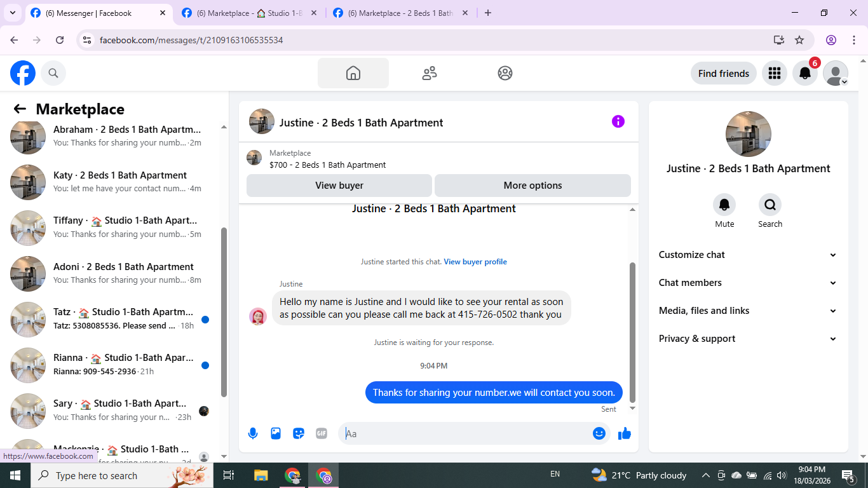Open the account profile dropdown
This screenshot has height=488, width=868.
[x=836, y=73]
